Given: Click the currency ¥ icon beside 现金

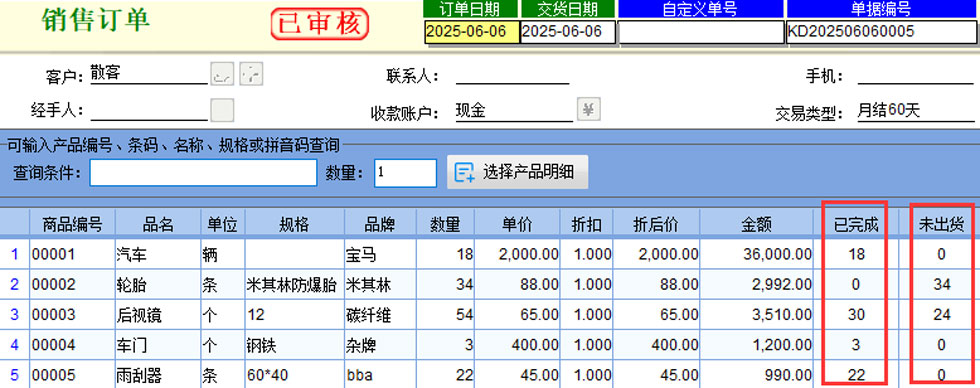Looking at the screenshot, I should (588, 109).
